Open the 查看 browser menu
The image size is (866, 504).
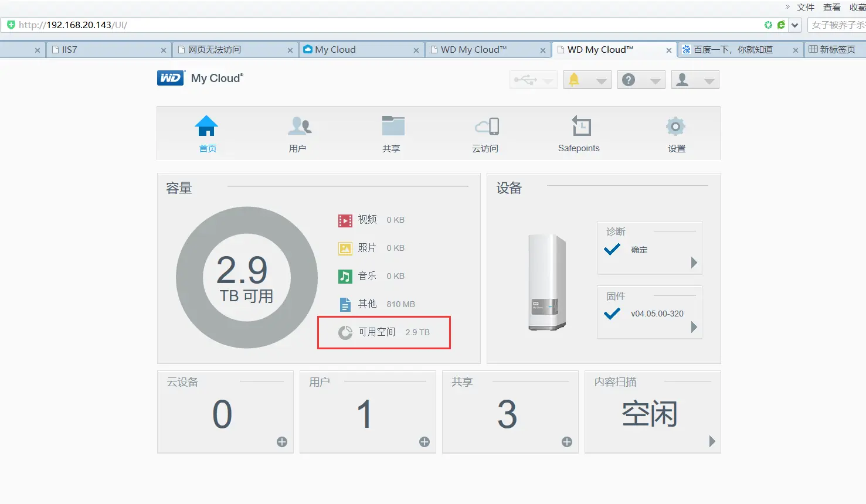(x=832, y=8)
